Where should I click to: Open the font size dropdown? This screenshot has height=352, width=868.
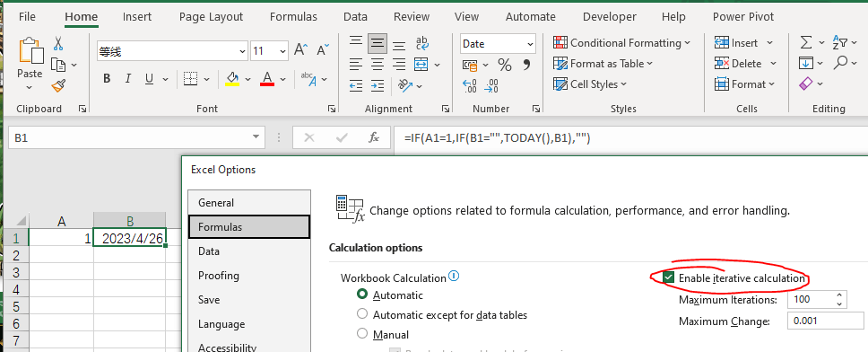click(x=283, y=51)
